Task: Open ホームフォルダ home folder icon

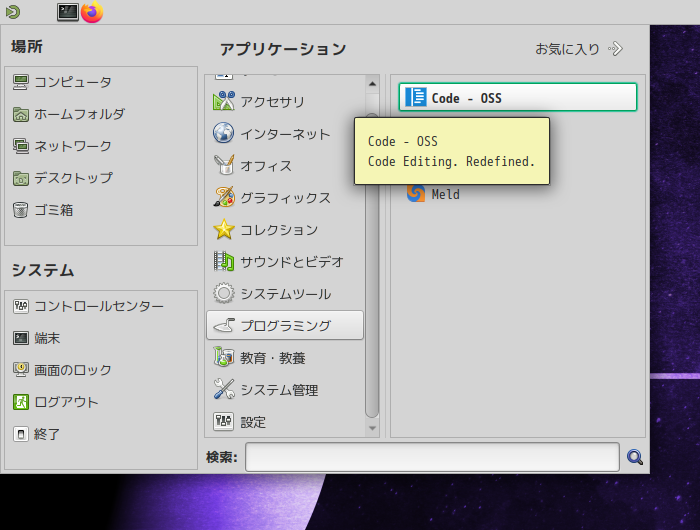Action: (x=21, y=114)
